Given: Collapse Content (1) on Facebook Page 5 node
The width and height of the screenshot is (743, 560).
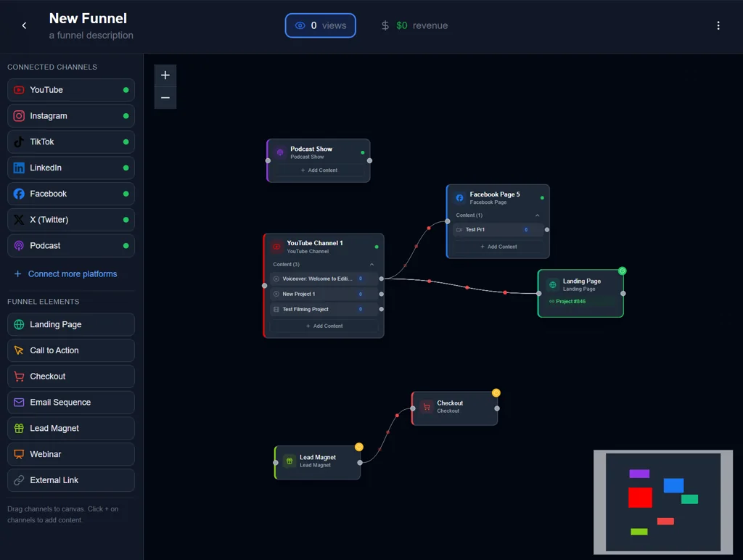Looking at the screenshot, I should 538,215.
